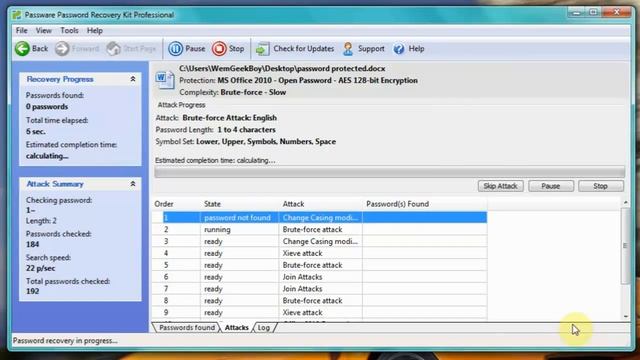
Task: Click the Help question mark icon
Action: [x=399, y=49]
